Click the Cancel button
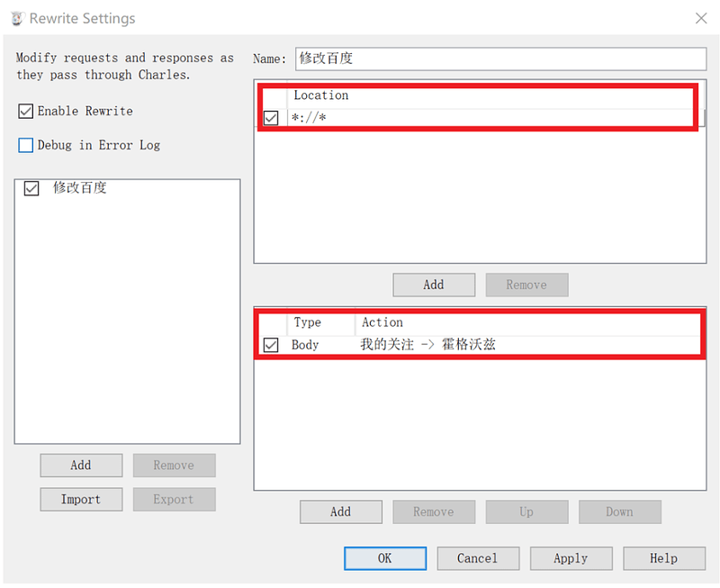Image resolution: width=720 pixels, height=588 pixels. [478, 558]
